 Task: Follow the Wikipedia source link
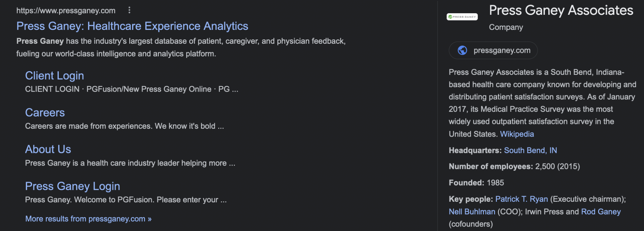coord(517,134)
